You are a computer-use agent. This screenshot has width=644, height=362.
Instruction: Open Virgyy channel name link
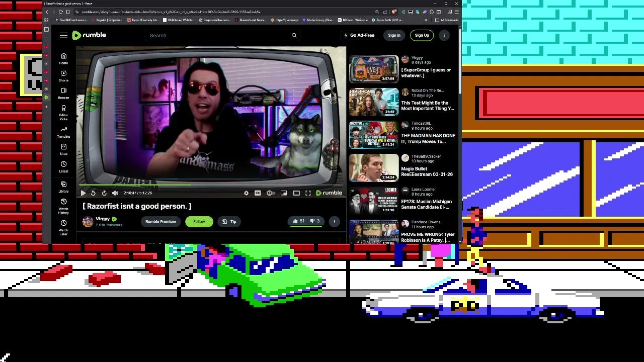tap(103, 219)
